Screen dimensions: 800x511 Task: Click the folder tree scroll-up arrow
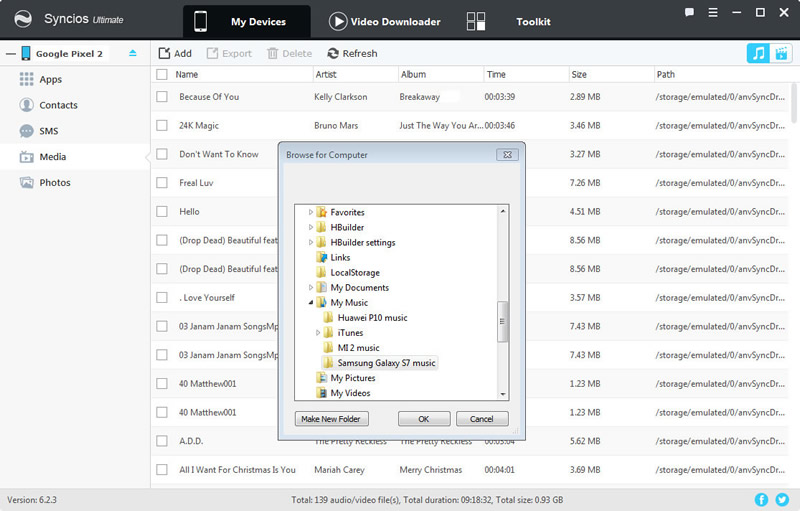coord(503,211)
